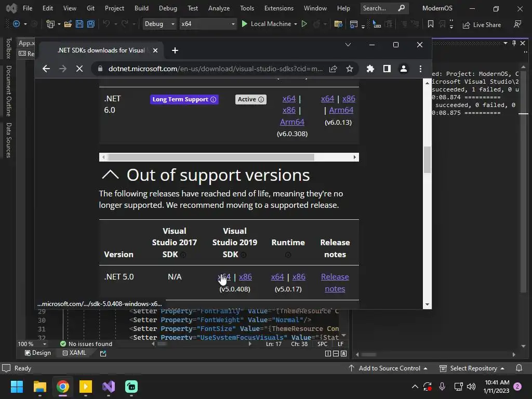Open File Explorer from taskbar
This screenshot has height=399, width=532.
[x=39, y=387]
